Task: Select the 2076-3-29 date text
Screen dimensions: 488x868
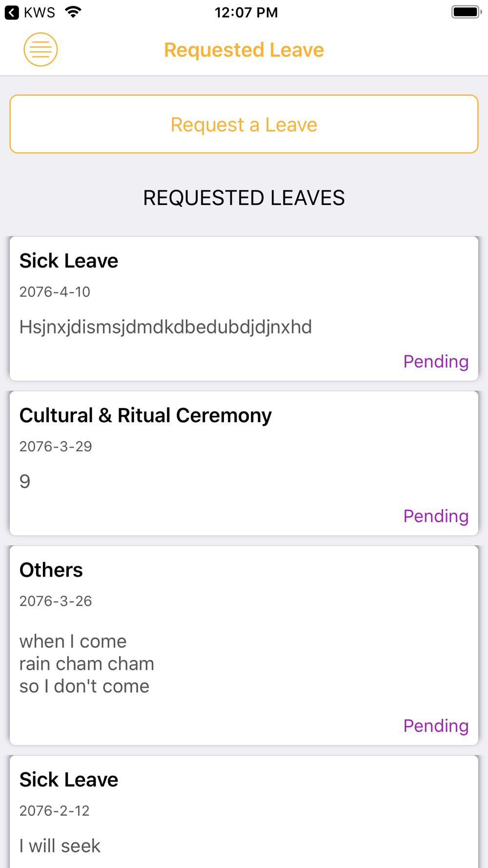Action: pyautogui.click(x=56, y=446)
